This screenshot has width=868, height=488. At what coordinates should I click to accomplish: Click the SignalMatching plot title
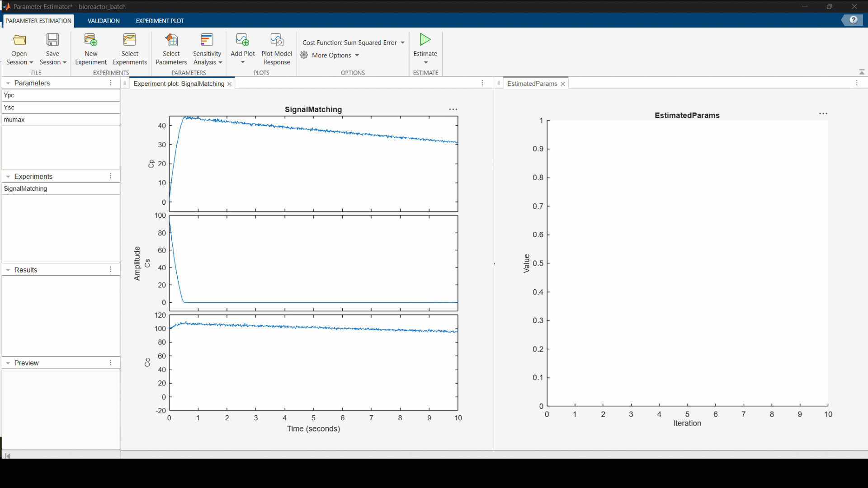pos(313,109)
